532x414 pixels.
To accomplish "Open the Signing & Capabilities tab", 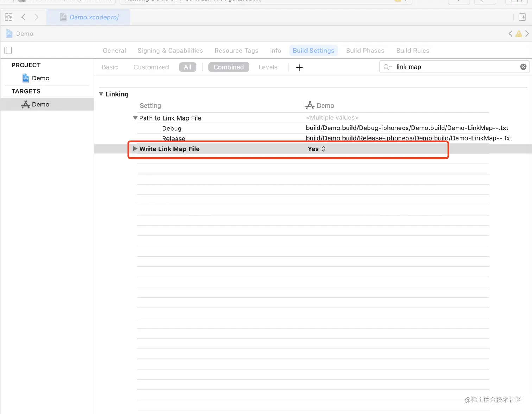I will point(170,51).
